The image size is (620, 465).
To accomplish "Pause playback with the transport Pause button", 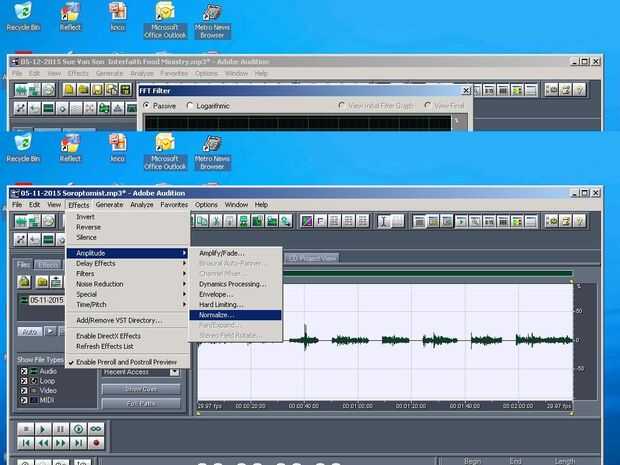I will click(60, 429).
